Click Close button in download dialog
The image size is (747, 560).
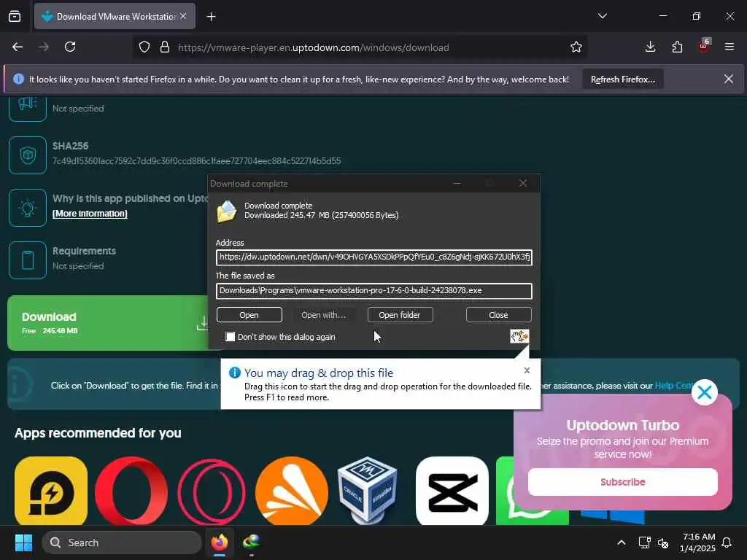(x=498, y=315)
